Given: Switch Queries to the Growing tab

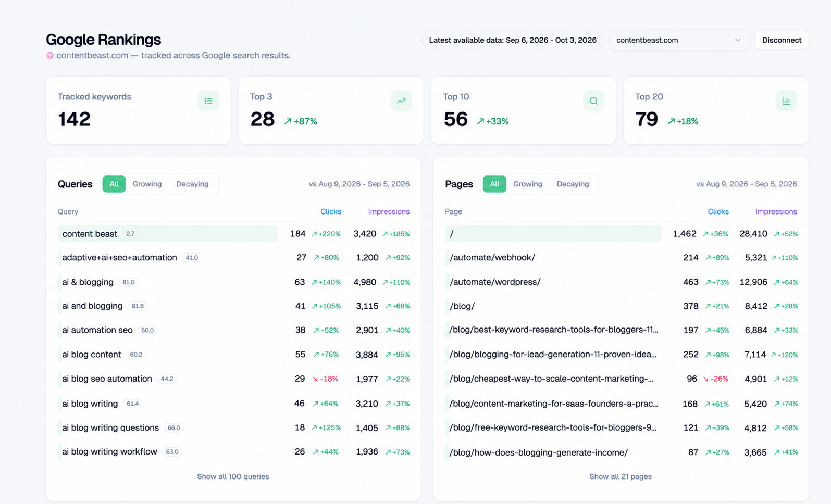Looking at the screenshot, I should coord(147,184).
